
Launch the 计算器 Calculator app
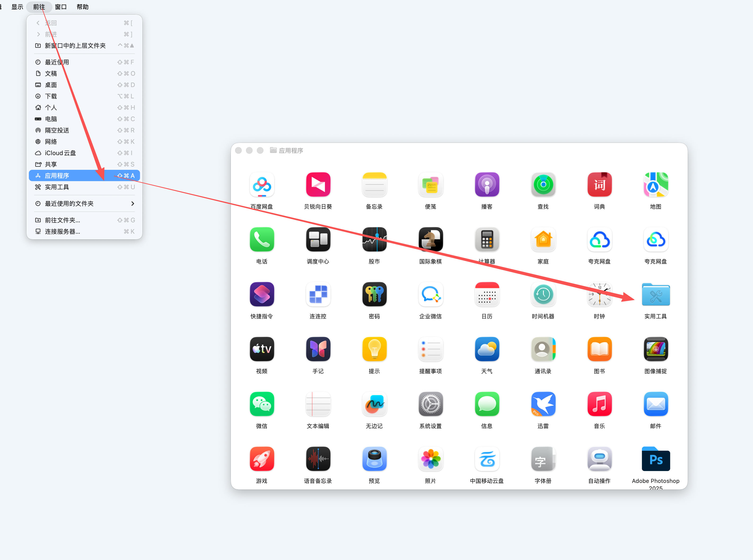coord(487,240)
